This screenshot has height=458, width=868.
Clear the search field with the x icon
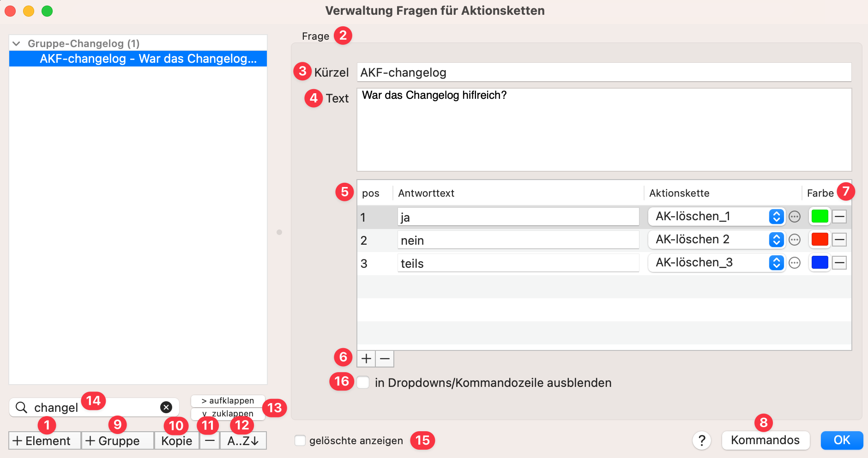(x=166, y=407)
